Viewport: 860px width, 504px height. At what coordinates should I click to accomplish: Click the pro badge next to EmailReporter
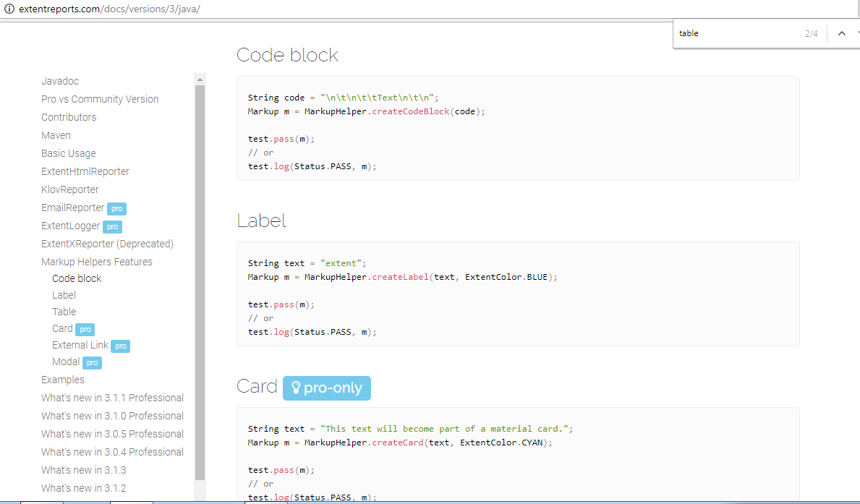[x=117, y=209]
